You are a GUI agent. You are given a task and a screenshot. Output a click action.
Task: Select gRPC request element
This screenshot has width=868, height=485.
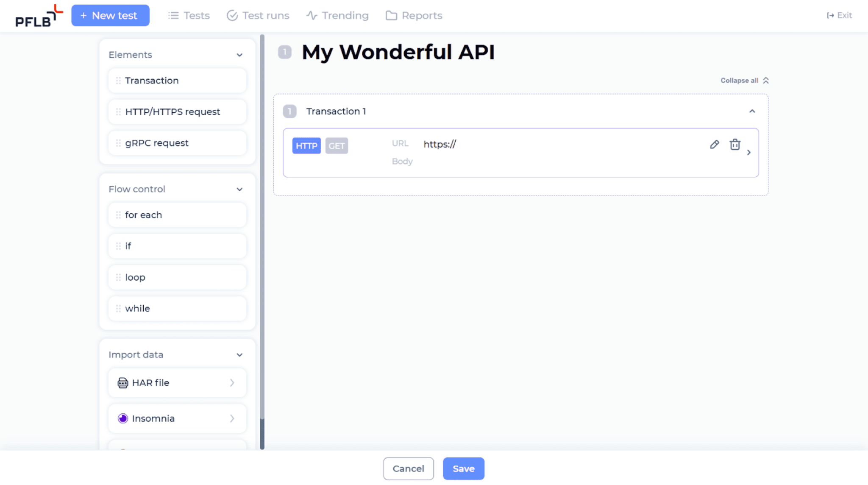177,143
